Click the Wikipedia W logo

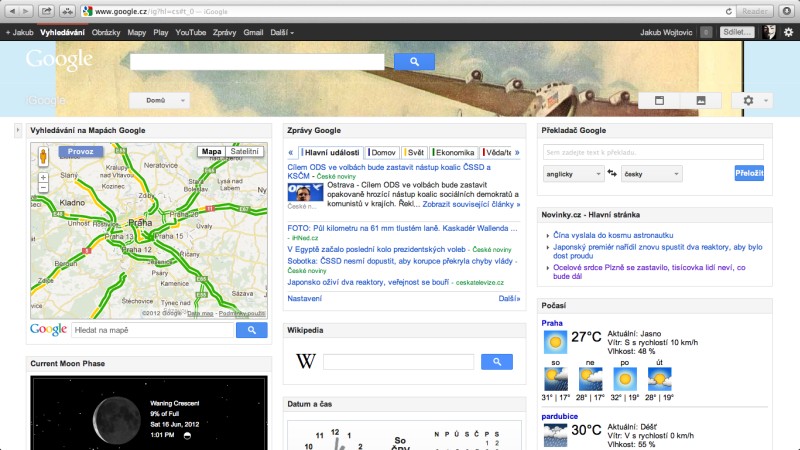(x=306, y=361)
